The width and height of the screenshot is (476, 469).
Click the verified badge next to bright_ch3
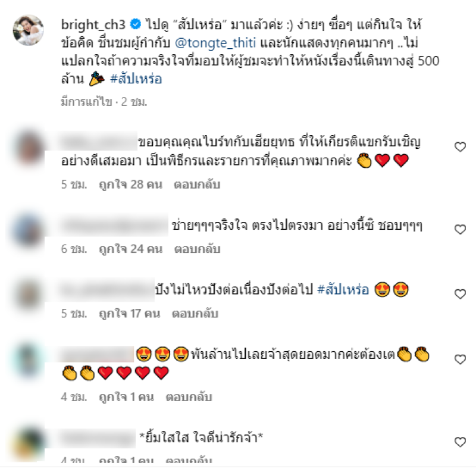coord(135,24)
